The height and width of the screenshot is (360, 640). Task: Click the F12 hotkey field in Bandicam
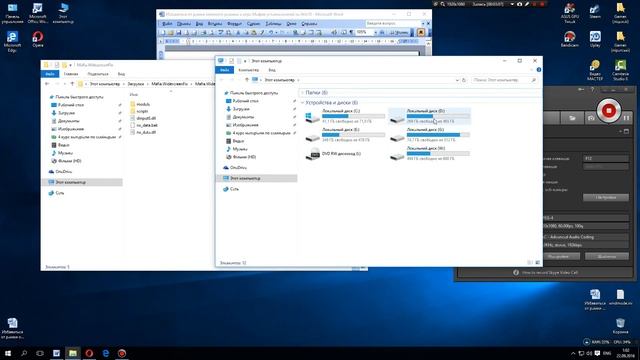coord(606,158)
